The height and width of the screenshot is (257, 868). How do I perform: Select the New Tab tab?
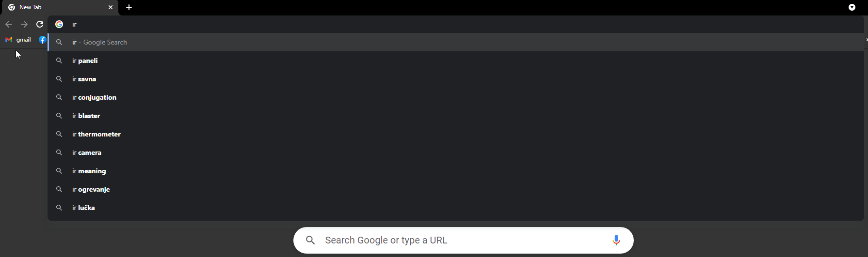[x=59, y=8]
